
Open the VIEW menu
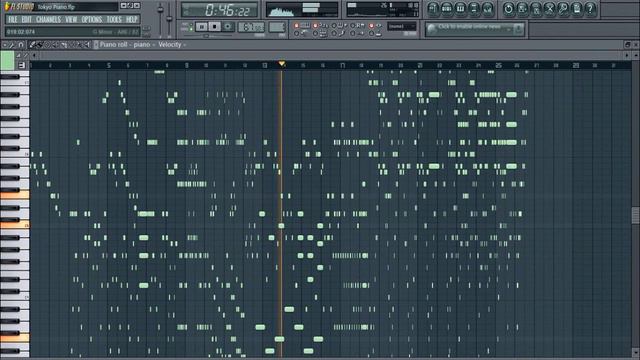[x=71, y=20]
